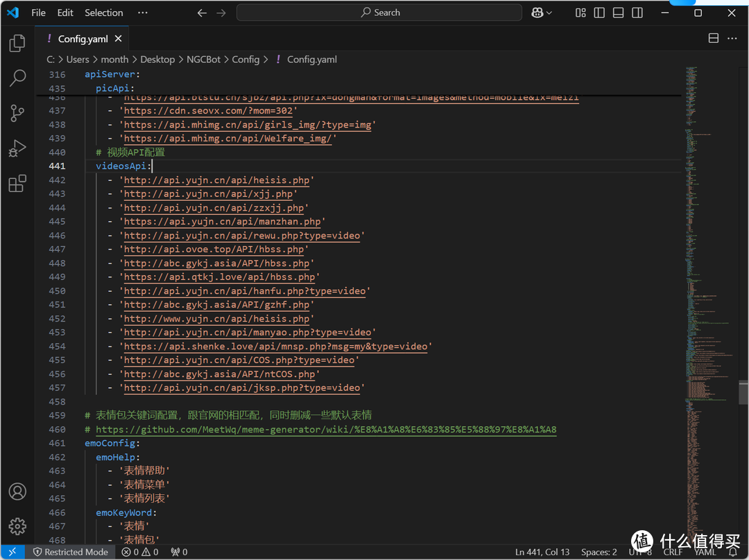
Task: Click the Ln 441, Col 13 indicator
Action: (542, 552)
